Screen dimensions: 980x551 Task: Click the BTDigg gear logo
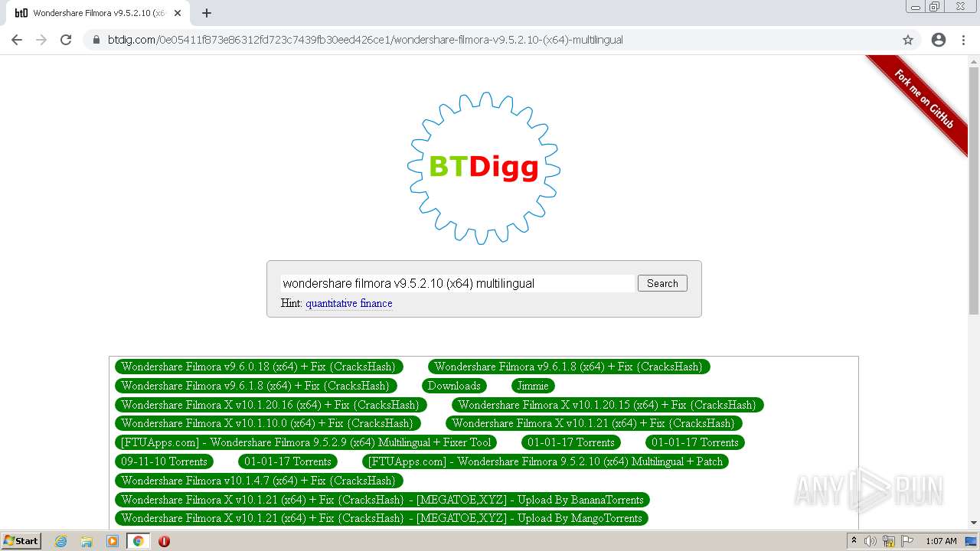[x=484, y=168]
